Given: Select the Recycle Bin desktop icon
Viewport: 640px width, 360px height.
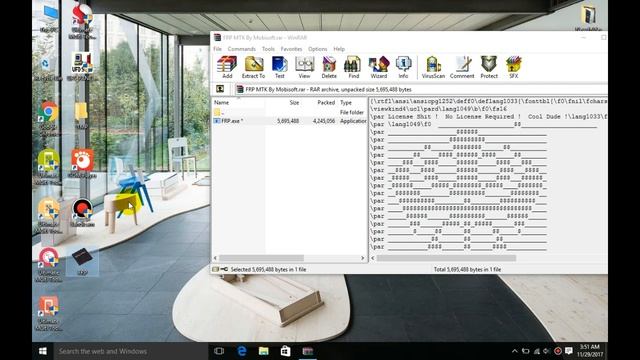Looking at the screenshot, I should pyautogui.click(x=48, y=69).
